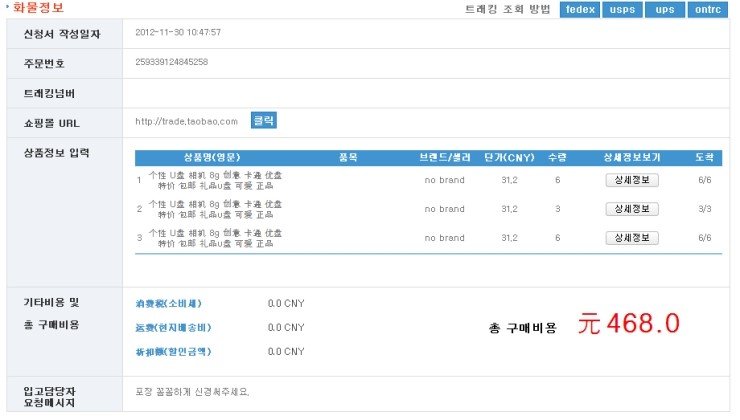The width and height of the screenshot is (740, 420).
Task: Select the 트래킹넘버 row label
Action: [x=49, y=93]
